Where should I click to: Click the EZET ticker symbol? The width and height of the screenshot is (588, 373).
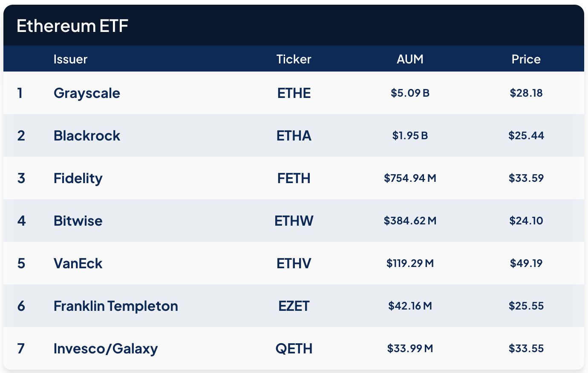[x=294, y=306]
